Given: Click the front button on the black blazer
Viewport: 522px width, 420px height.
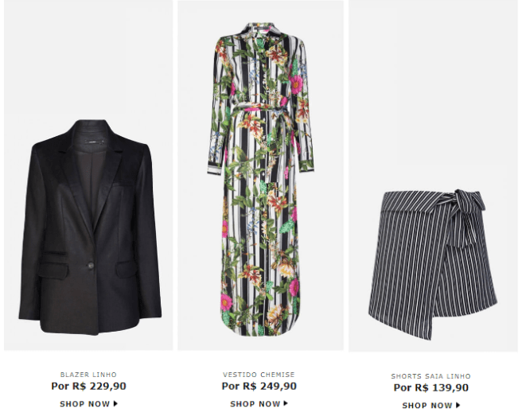Looking at the screenshot, I should pos(91,265).
